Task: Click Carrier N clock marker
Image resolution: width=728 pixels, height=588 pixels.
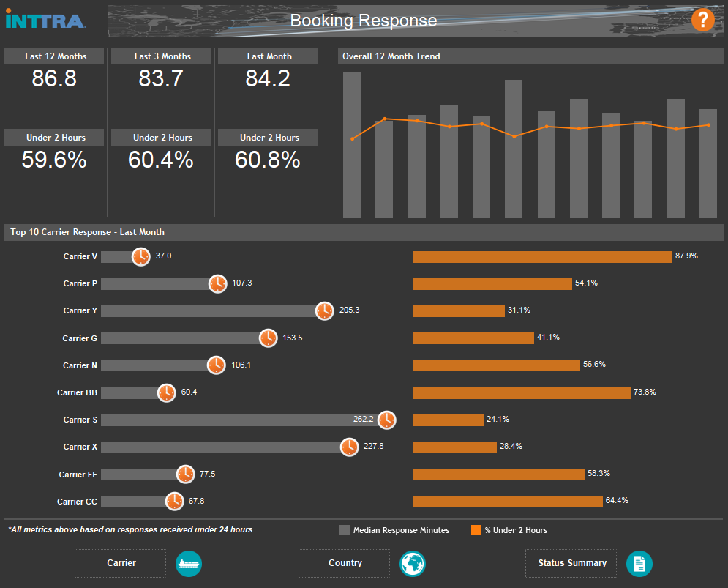Action: 217,365
